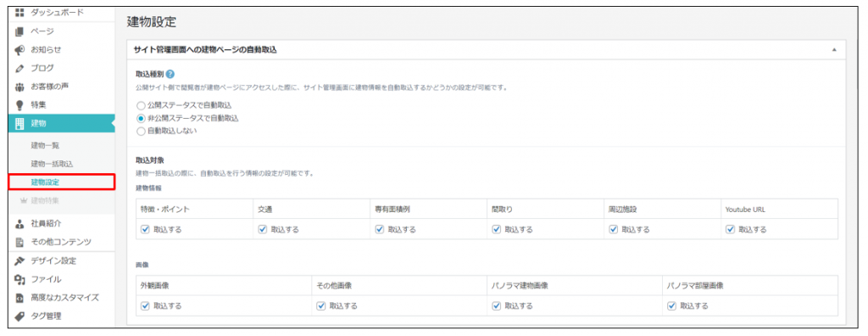This screenshot has height=336, width=868.
Task: Open その他コンテンツ menu item
Action: (x=61, y=243)
